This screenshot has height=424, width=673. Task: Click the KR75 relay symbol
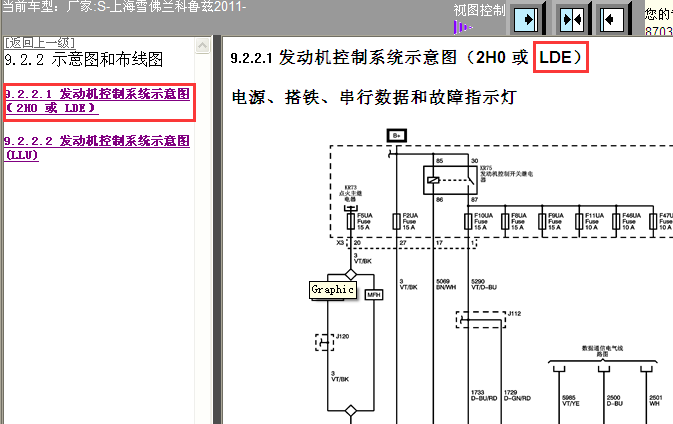tap(450, 180)
